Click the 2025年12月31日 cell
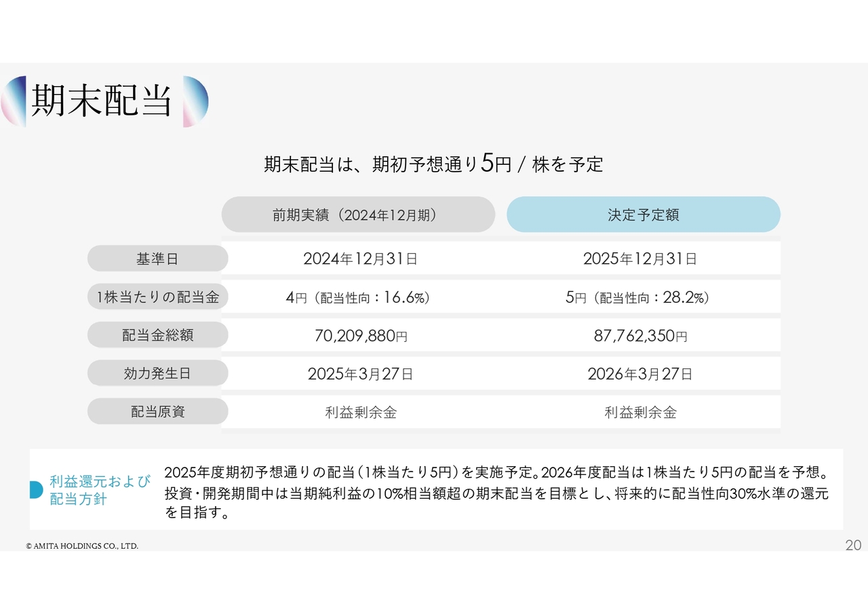The height and width of the screenshot is (614, 868). coord(639,258)
